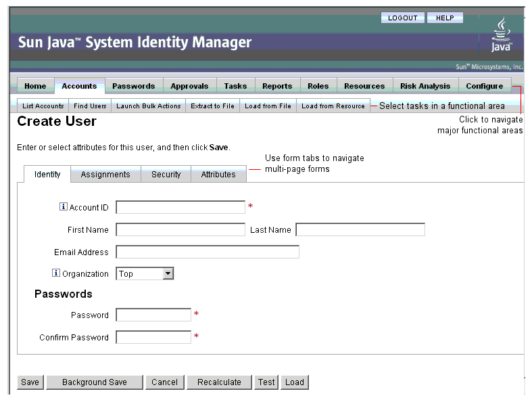This screenshot has width=532, height=402.
Task: Go to the Passwords tab
Action: pyautogui.click(x=134, y=86)
